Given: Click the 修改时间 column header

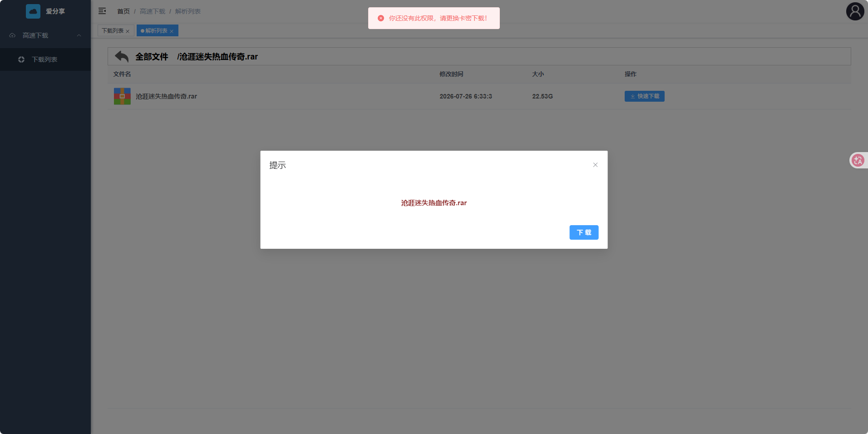Looking at the screenshot, I should tap(451, 74).
